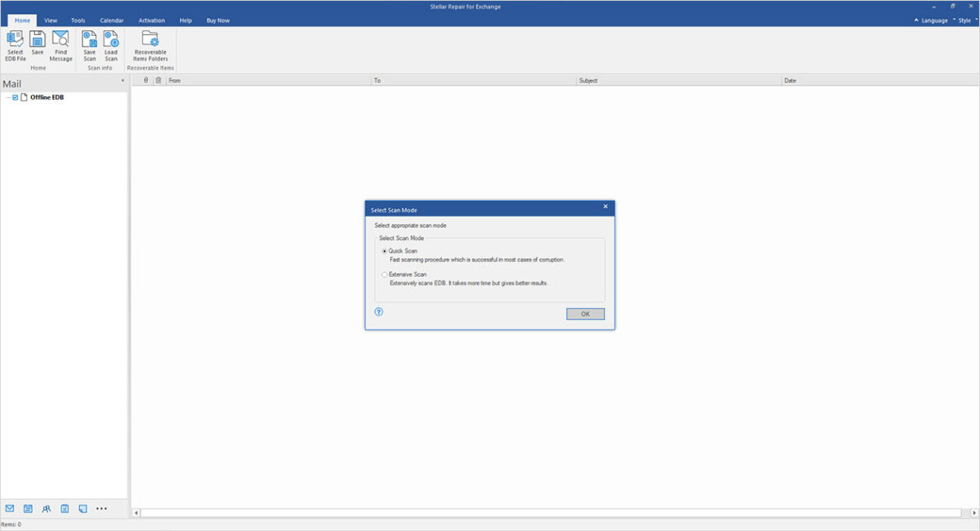Click the Load Scan icon
Screen dimensions: 980x531
click(x=111, y=45)
